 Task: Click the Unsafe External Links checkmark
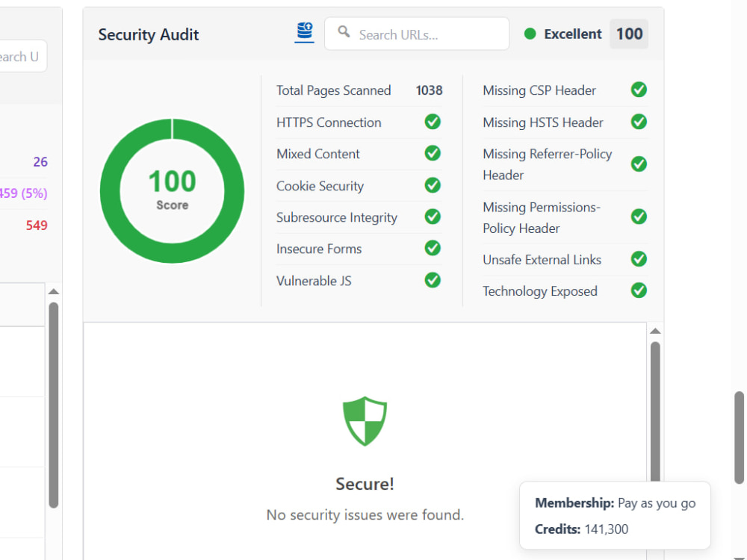point(639,259)
